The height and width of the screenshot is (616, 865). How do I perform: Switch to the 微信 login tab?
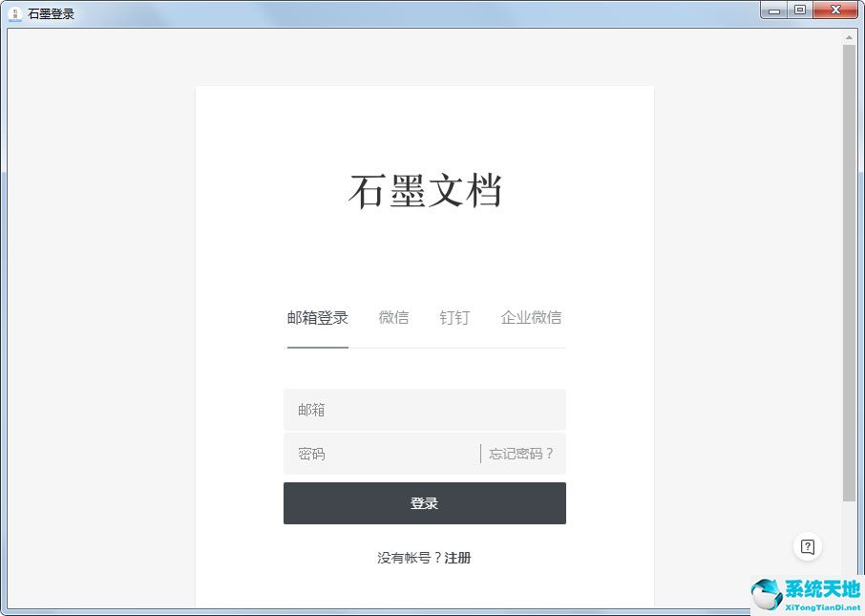pos(393,317)
